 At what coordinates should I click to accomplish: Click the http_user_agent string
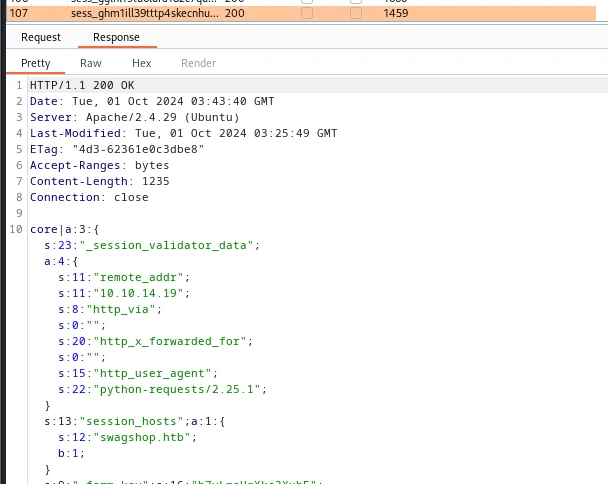pos(152,373)
